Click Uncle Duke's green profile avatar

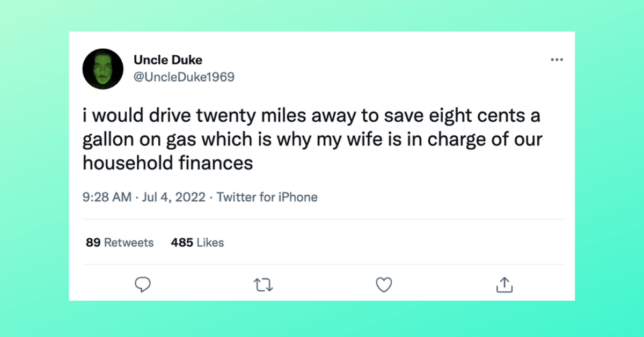coord(103,69)
